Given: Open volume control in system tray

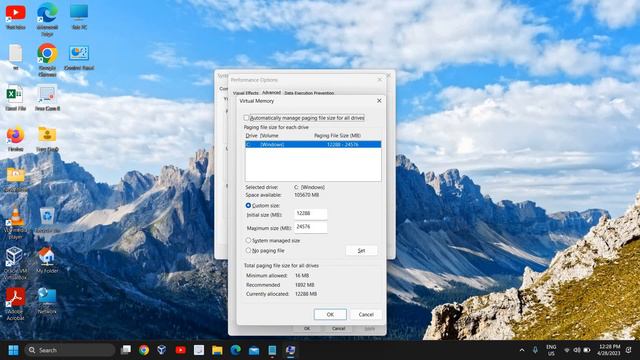Looking at the screenshot, I should pos(577,350).
